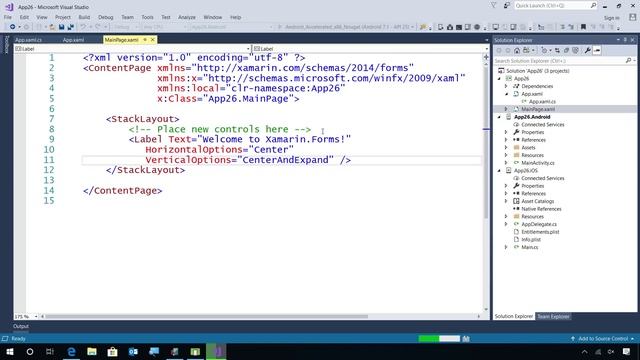Click the Solution Explorer Home icon
This screenshot has height=360, width=640.
(517, 50)
